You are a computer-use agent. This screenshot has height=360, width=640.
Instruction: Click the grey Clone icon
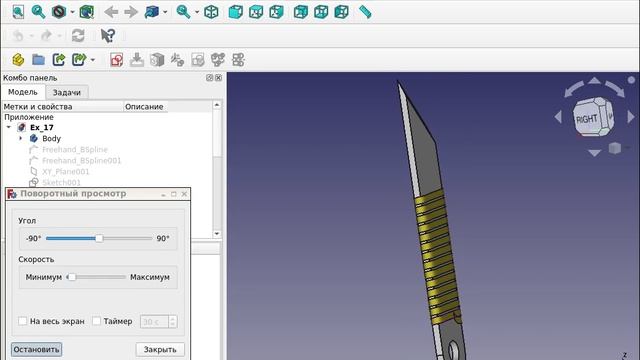click(198, 60)
